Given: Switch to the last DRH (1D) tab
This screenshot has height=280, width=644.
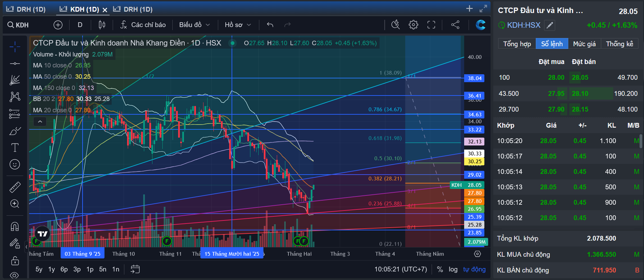Looking at the screenshot, I should pos(133,9).
